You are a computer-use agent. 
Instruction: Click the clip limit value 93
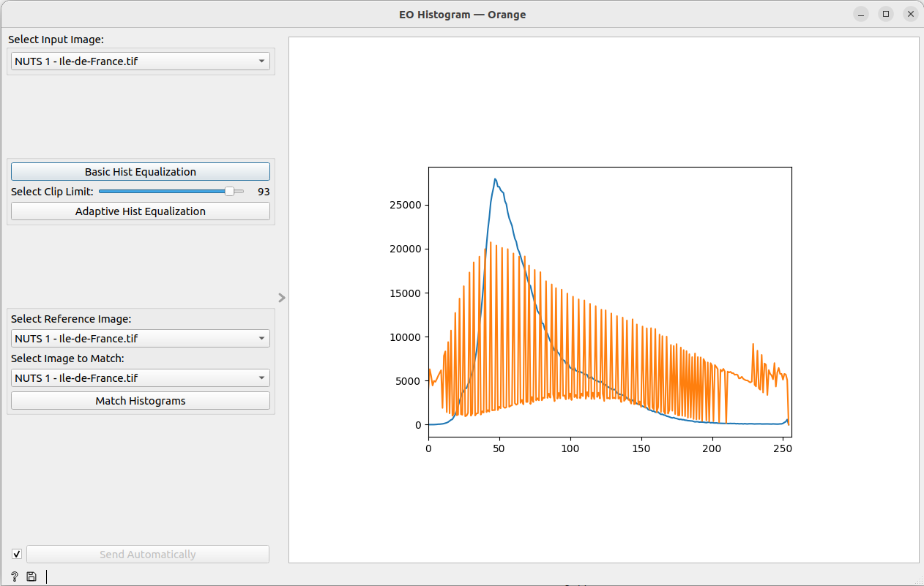(263, 192)
